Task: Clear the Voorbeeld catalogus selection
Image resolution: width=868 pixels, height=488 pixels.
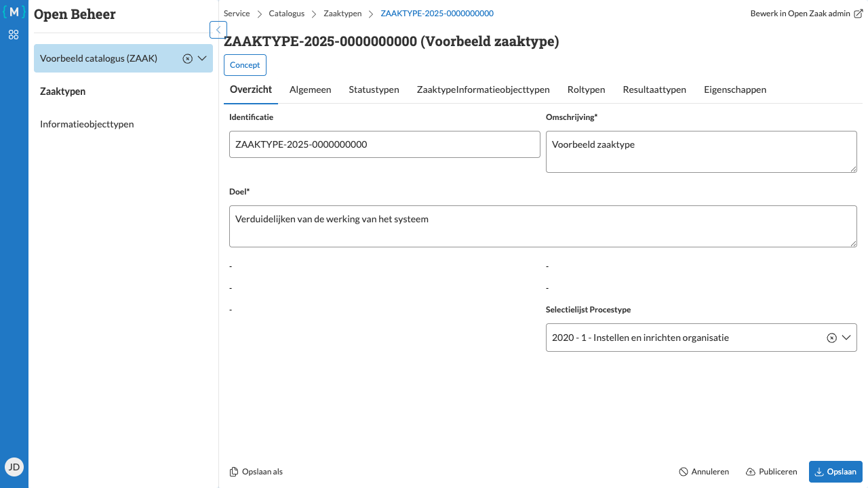Action: coord(188,59)
